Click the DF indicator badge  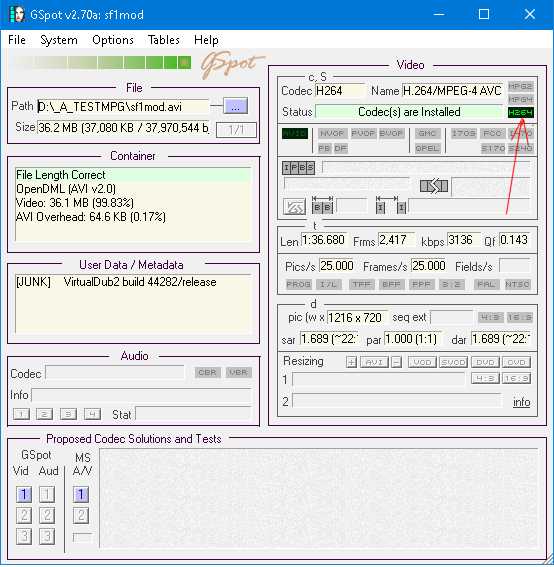(340, 148)
